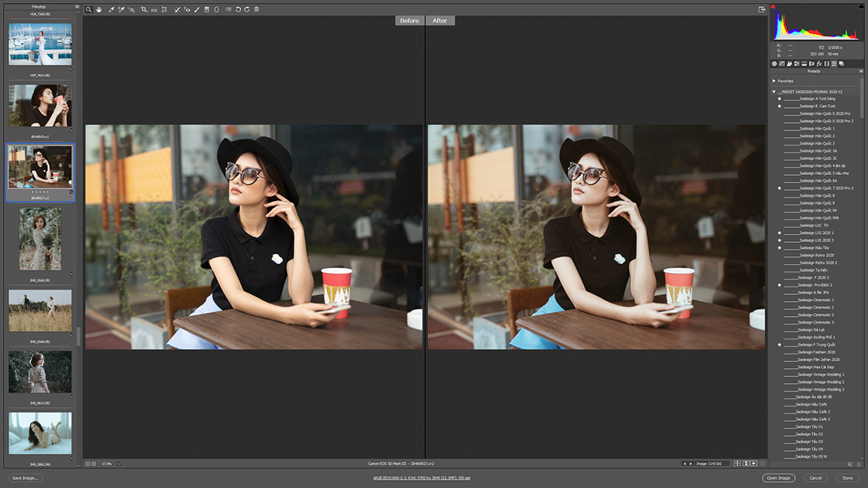This screenshot has width=868, height=488.
Task: Apply the Sadesign Cinematic 1 preset
Action: (815, 300)
